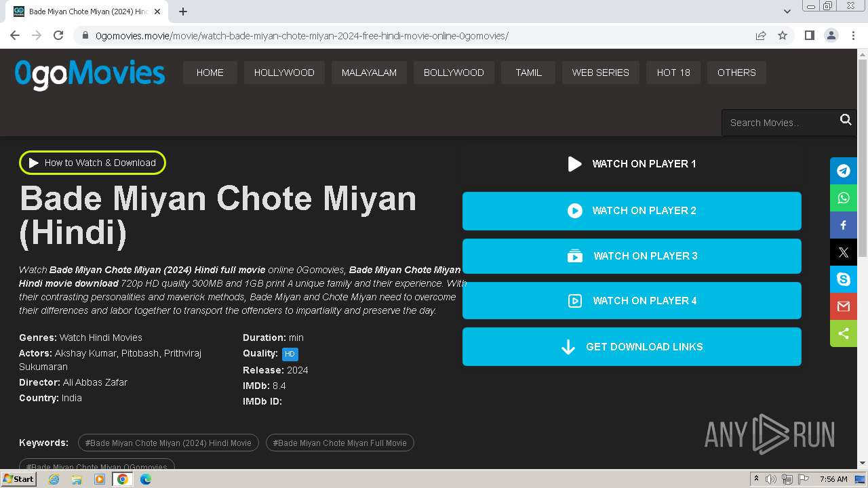Open a new browser tab
Image resolution: width=868 pixels, height=488 pixels.
point(183,12)
